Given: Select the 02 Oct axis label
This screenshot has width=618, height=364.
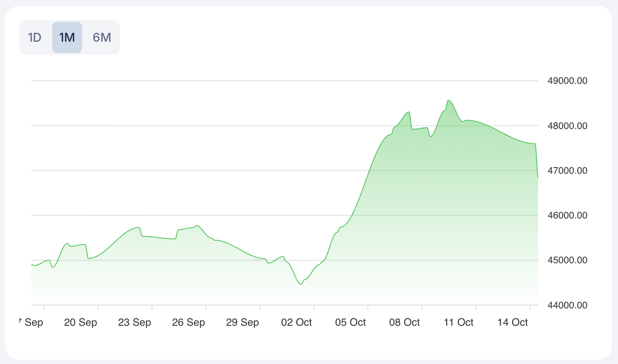Looking at the screenshot, I should 296,322.
